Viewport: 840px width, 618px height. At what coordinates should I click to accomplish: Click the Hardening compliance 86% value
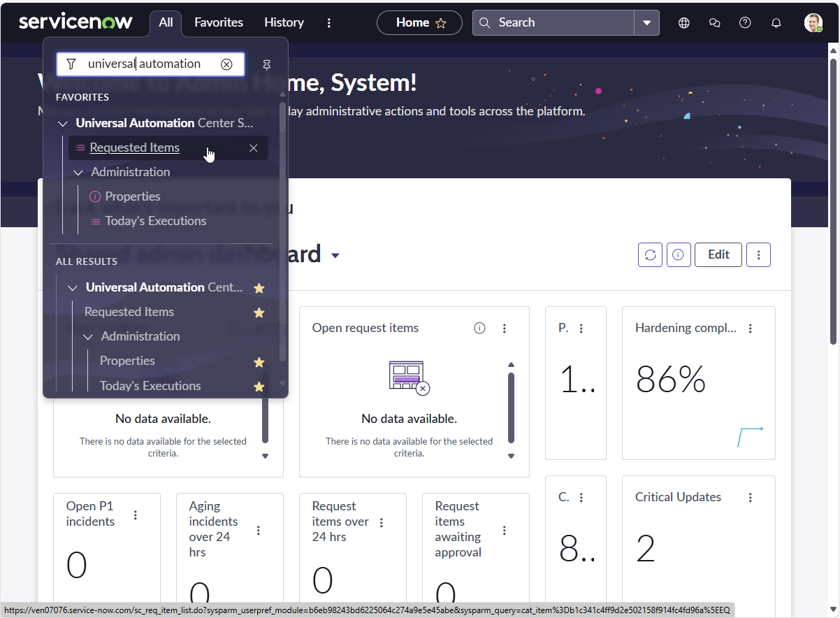point(671,380)
